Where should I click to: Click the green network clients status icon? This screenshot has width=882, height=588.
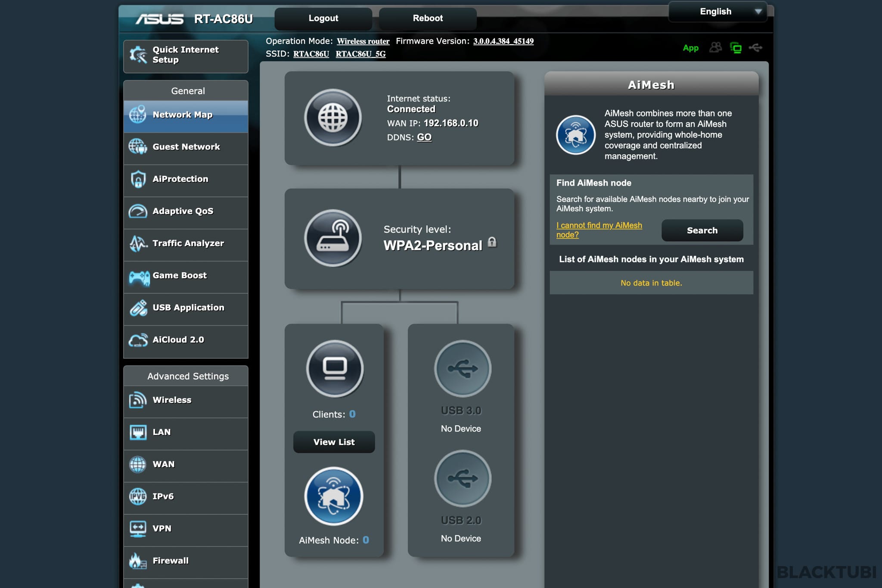pyautogui.click(x=736, y=48)
